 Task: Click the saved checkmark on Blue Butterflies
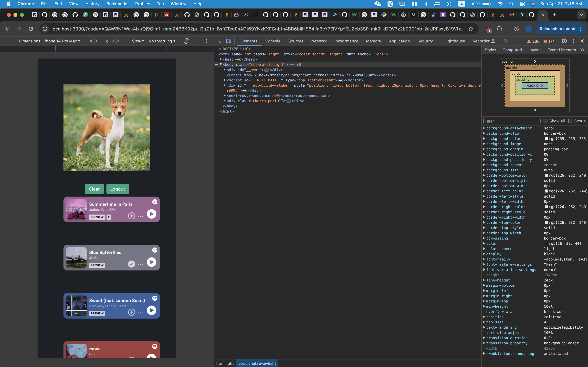131,264
